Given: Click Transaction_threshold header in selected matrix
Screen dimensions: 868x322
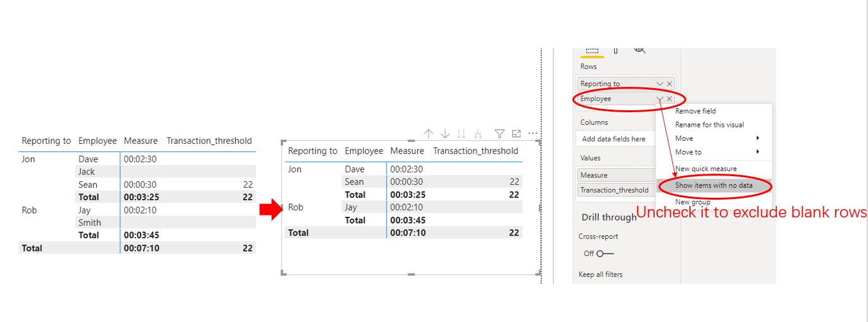Looking at the screenshot, I should (475, 151).
